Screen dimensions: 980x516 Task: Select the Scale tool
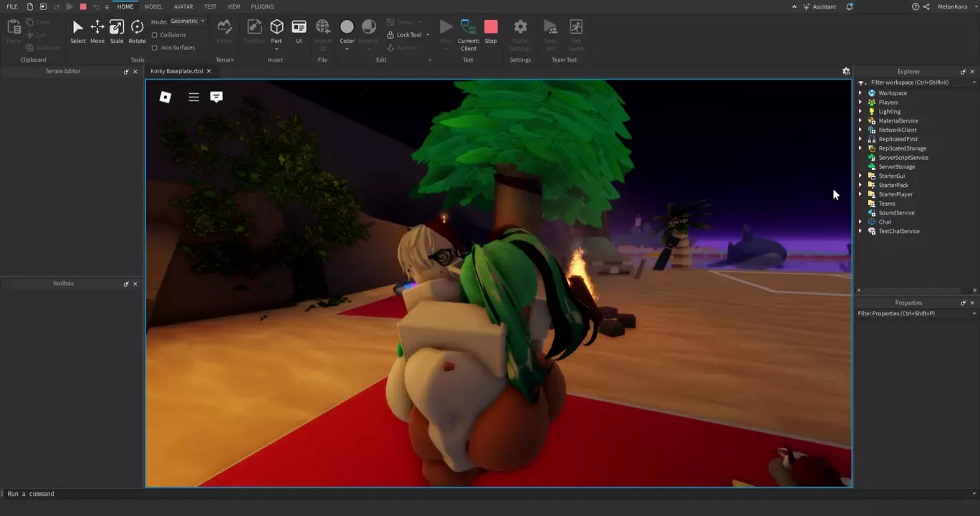116,31
